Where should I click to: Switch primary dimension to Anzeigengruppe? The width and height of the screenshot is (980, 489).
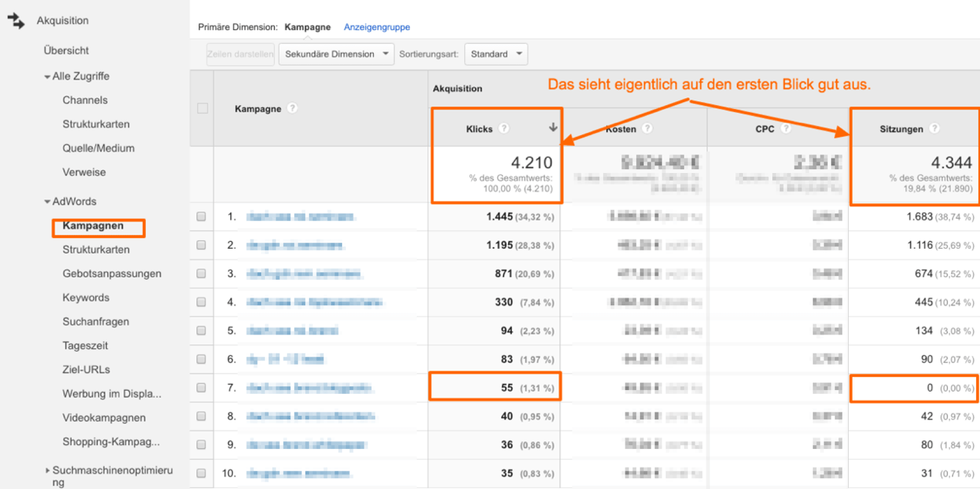coord(377,27)
